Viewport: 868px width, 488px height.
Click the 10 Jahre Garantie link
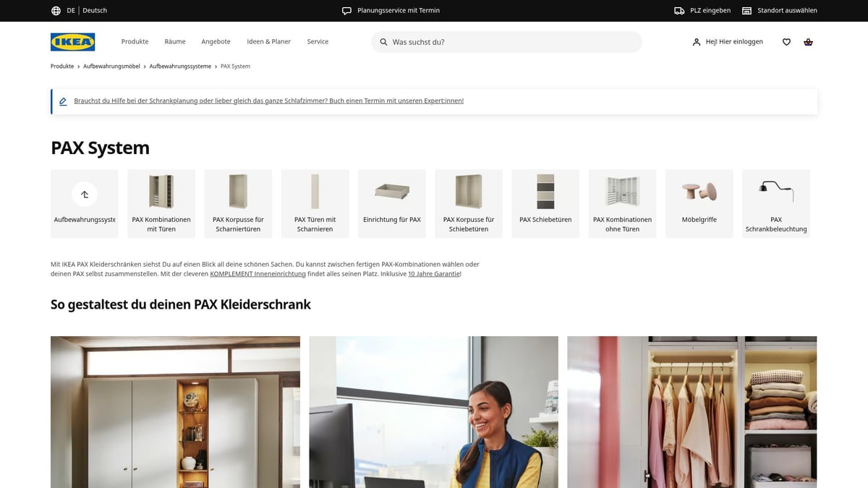click(433, 273)
